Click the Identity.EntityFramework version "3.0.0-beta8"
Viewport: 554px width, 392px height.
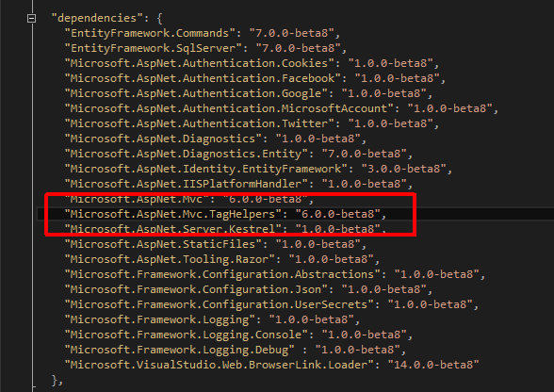point(404,169)
